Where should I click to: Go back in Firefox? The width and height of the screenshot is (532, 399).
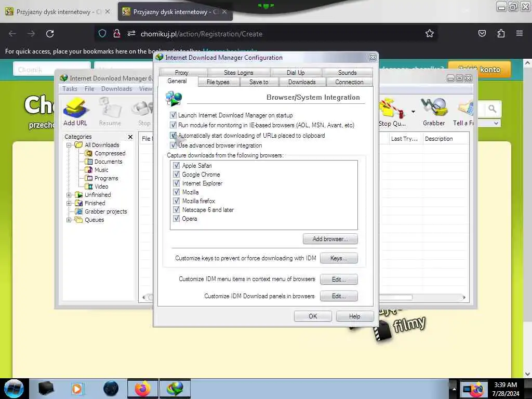click(12, 34)
